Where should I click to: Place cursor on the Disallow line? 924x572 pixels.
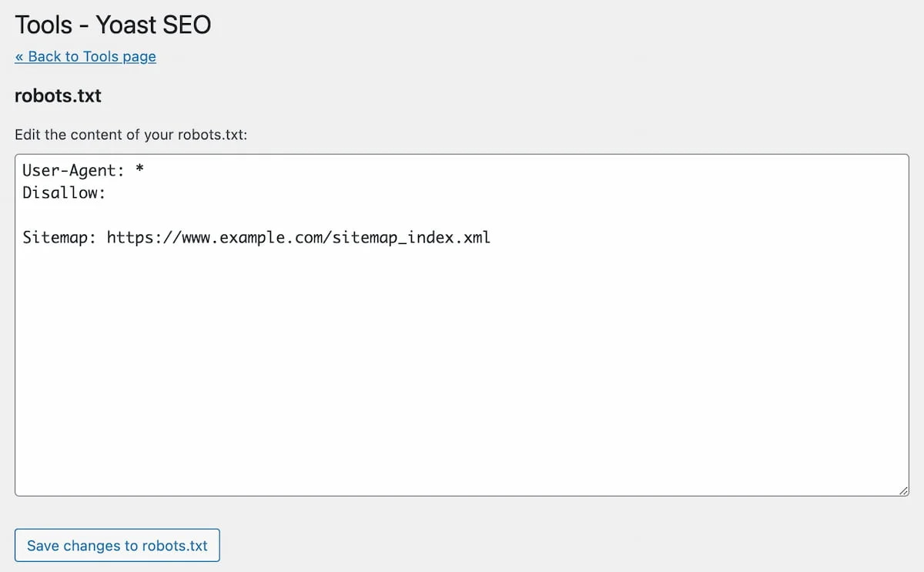pos(63,193)
